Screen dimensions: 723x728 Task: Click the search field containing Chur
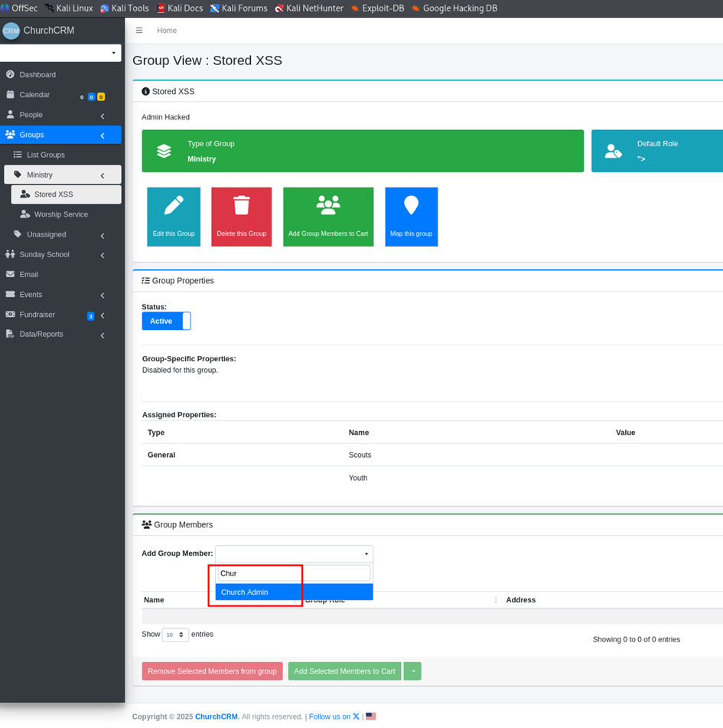coord(295,573)
